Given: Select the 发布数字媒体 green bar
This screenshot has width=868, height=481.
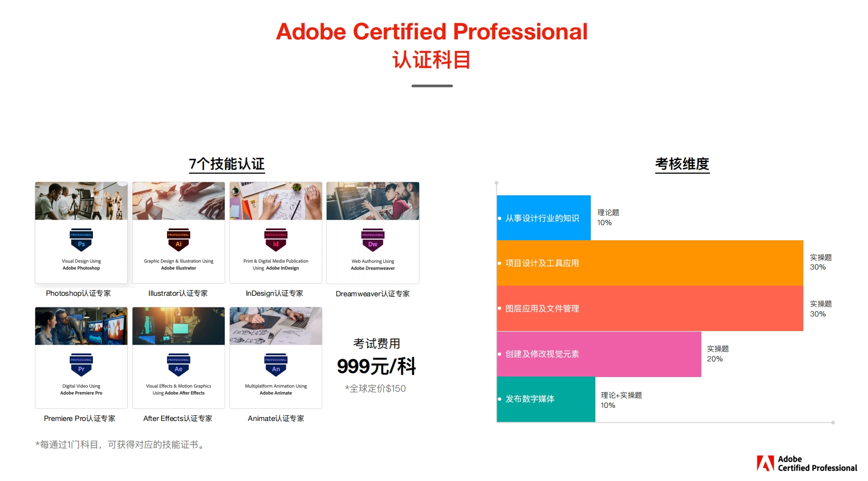Looking at the screenshot, I should 546,399.
